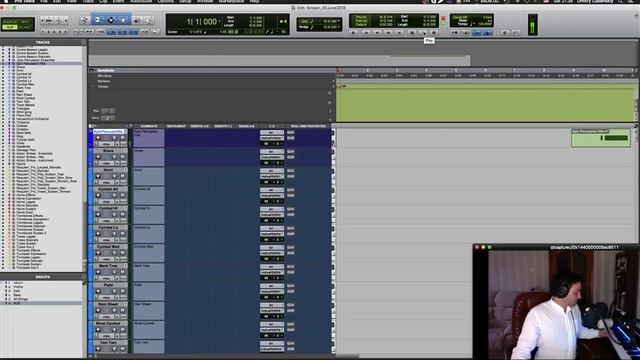Image resolution: width=640 pixels, height=360 pixels.
Task: Click inside the green Tempo ruler editor
Action: [x=486, y=103]
